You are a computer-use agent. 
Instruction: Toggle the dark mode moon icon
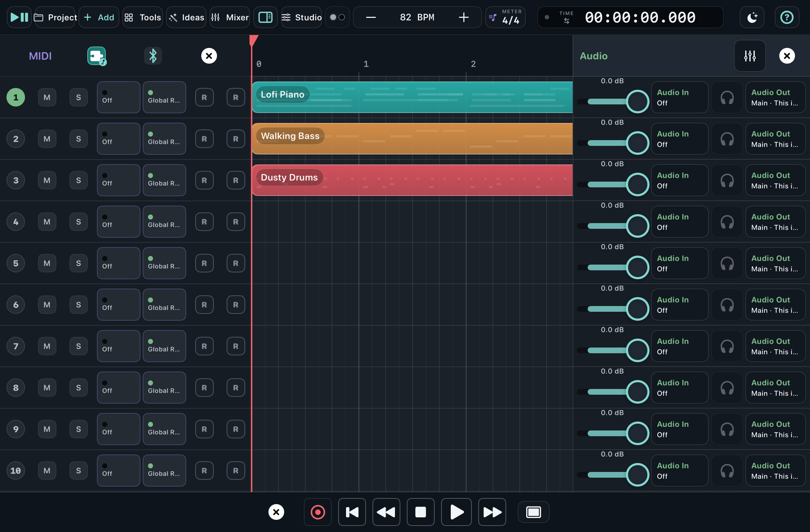pos(752,17)
